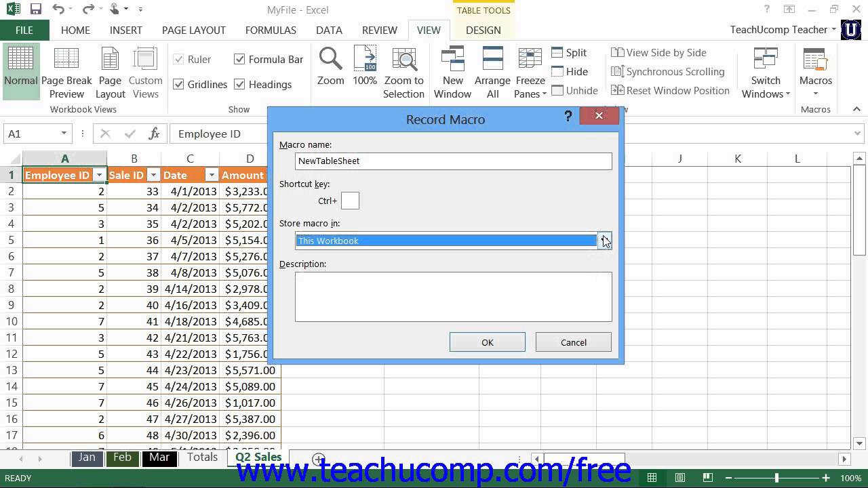Click the Save icon in Quick Access toolbar
This screenshot has width=868, height=488.
click(36, 9)
